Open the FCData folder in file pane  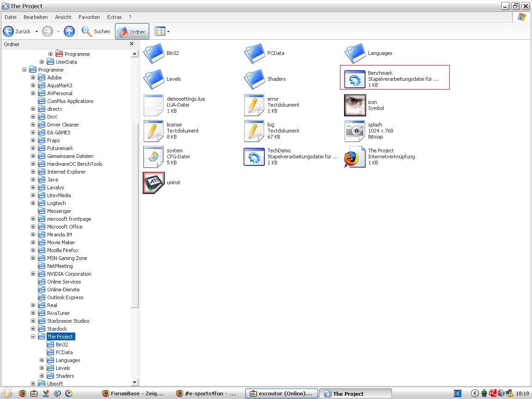coord(254,53)
